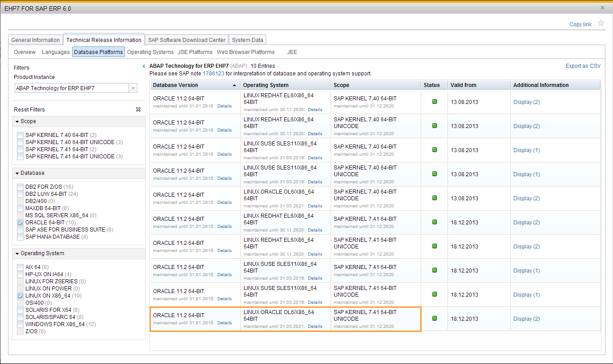Uncheck the ORACLE 64-BIT database filter

[20, 223]
